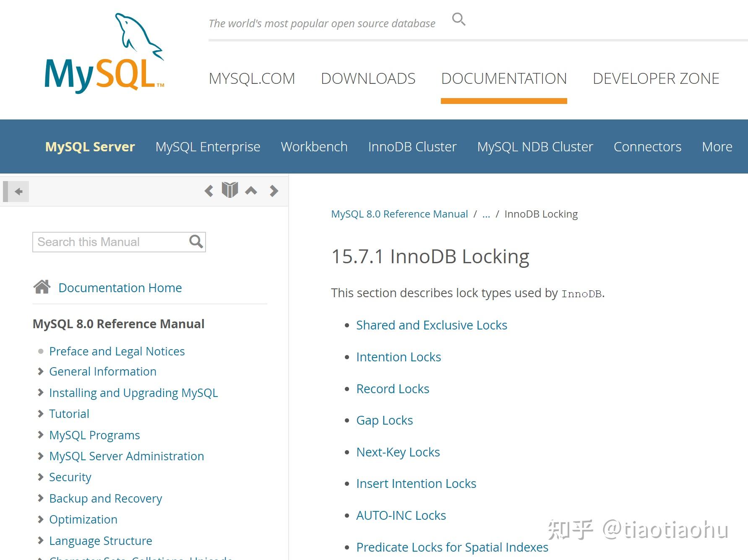Screen dimensions: 748x560
Task: Open Insert Intention Locks link
Action: click(416, 483)
